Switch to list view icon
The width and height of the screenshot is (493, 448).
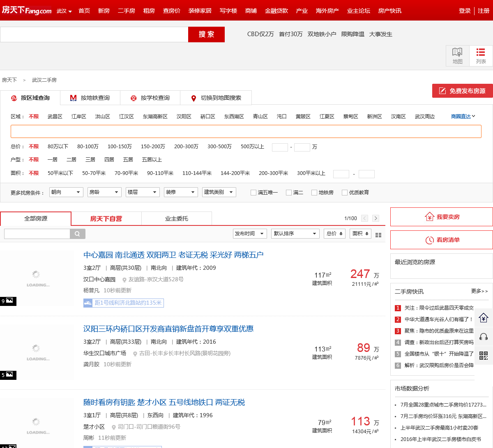[x=481, y=55]
